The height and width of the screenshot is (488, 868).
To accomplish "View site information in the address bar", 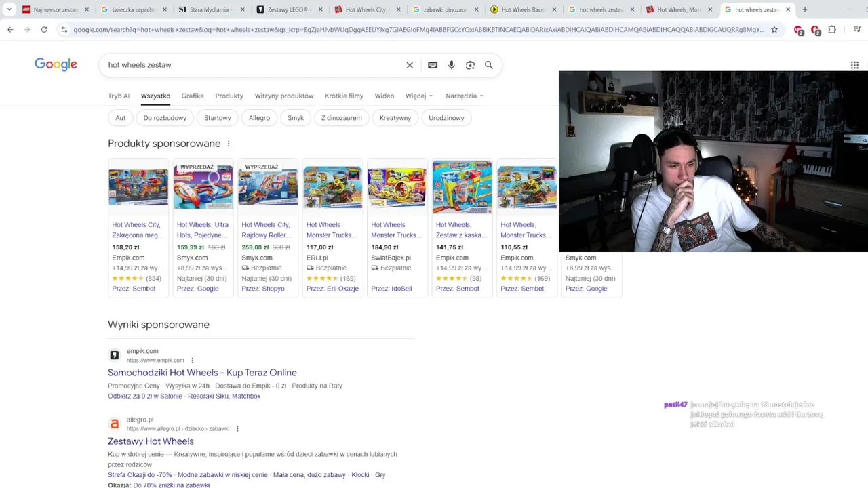I will coord(64,30).
